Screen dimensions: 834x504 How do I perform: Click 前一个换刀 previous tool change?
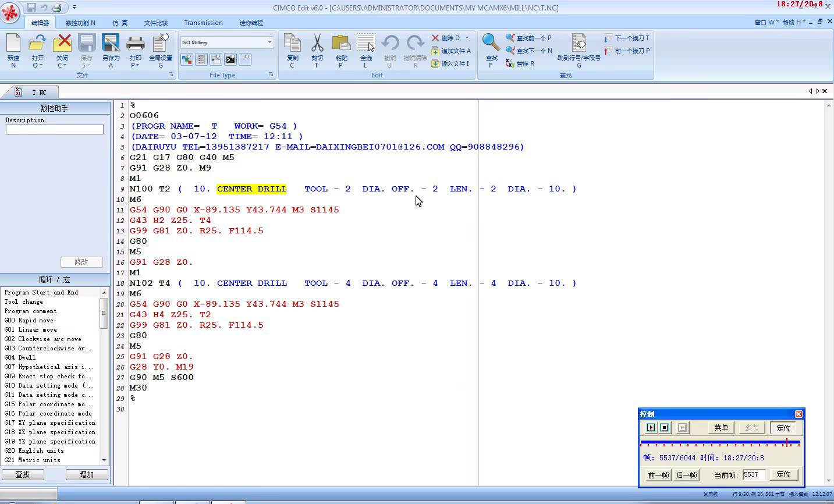(x=627, y=51)
